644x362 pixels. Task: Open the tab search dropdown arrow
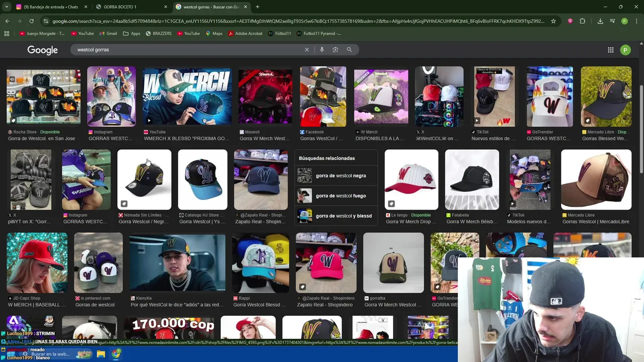(7, 7)
